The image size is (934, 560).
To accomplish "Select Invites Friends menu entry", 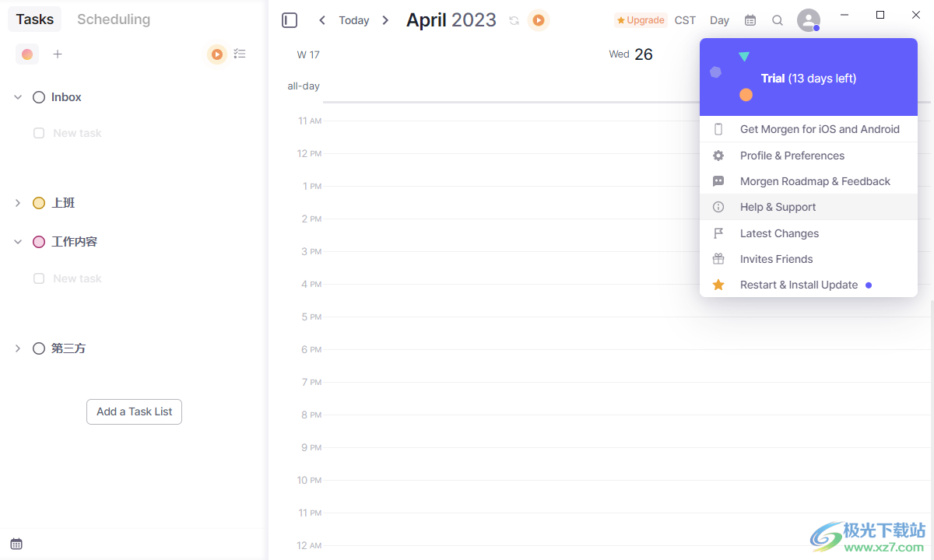I will coord(809,259).
